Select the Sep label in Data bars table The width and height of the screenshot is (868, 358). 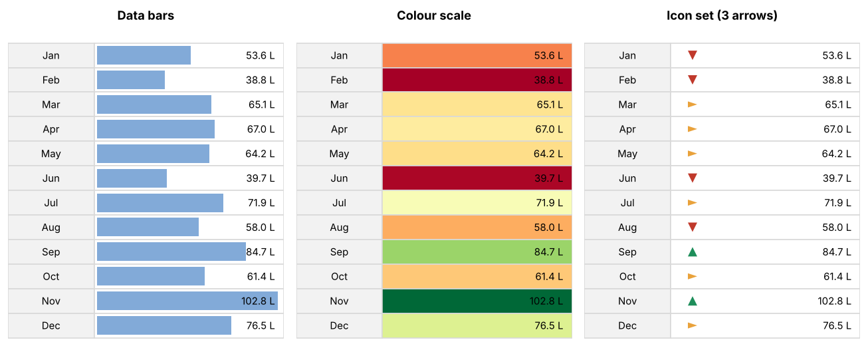(x=51, y=252)
